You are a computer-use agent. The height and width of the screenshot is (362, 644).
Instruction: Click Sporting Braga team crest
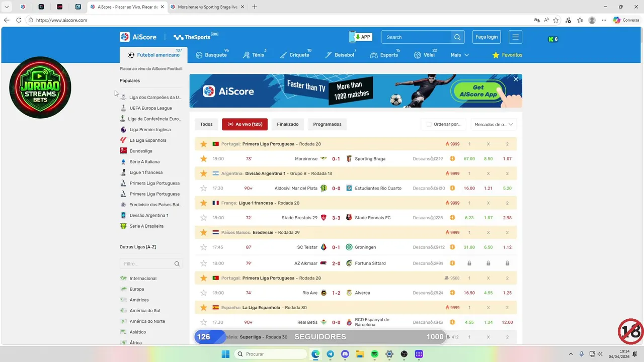[x=349, y=159]
